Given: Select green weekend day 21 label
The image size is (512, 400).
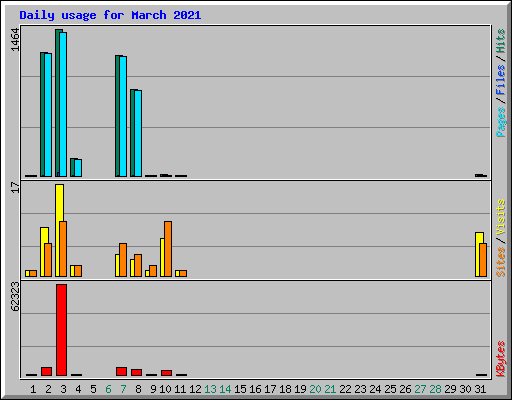Looking at the screenshot, I should point(330,389).
